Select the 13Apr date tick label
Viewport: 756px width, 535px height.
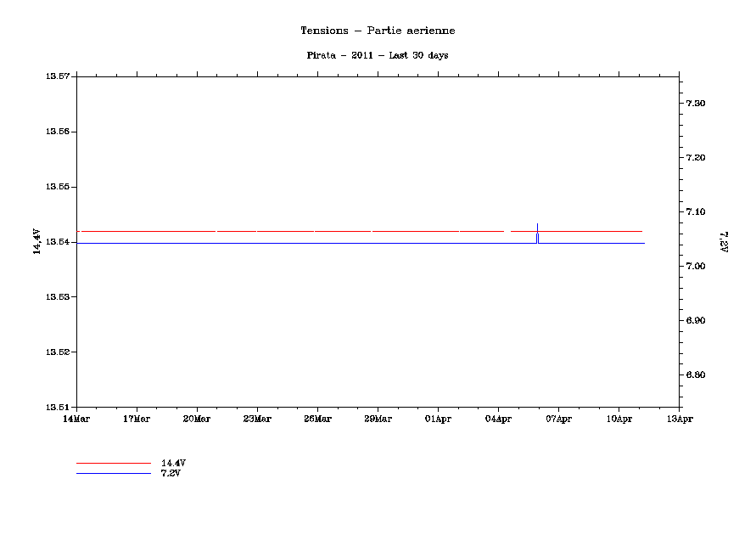click(679, 419)
